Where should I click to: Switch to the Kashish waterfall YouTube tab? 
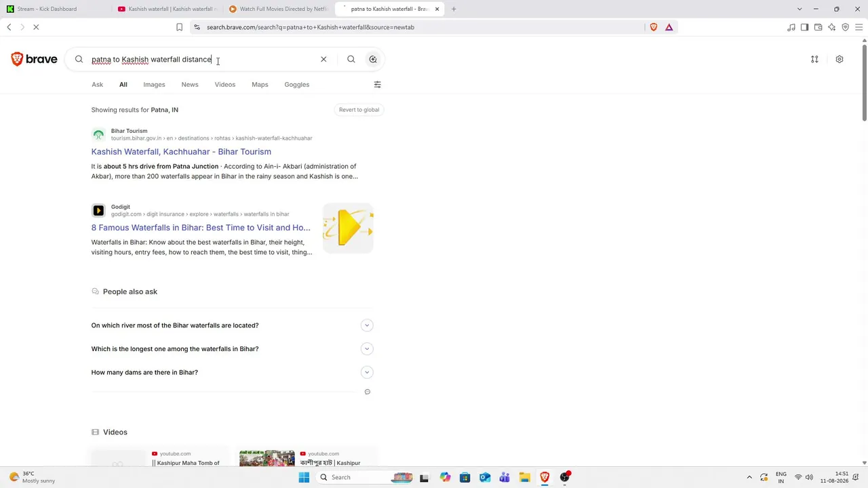point(168,9)
